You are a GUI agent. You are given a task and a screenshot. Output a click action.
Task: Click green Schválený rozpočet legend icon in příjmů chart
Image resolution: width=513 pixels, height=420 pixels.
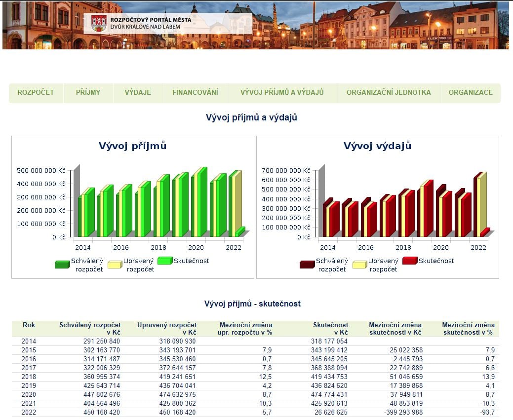click(x=62, y=265)
